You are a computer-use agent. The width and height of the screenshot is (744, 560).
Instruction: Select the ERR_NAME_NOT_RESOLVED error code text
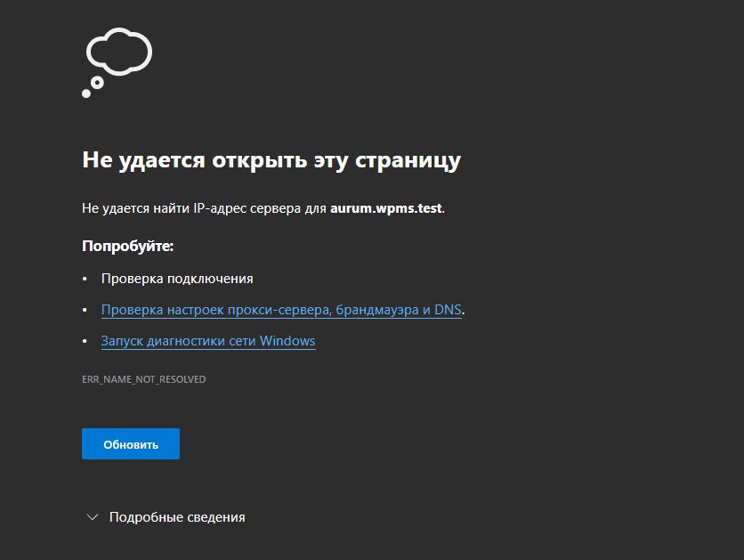coord(144,379)
